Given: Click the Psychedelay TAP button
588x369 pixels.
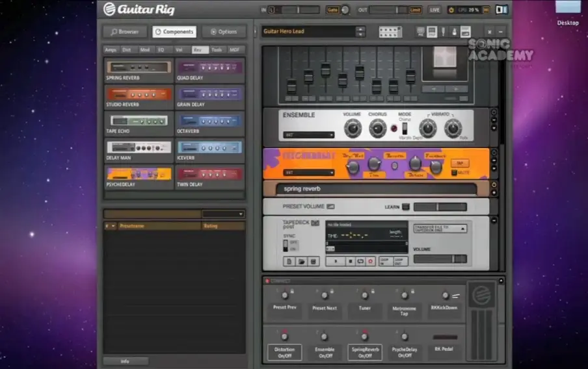Looking at the screenshot, I should click(460, 163).
